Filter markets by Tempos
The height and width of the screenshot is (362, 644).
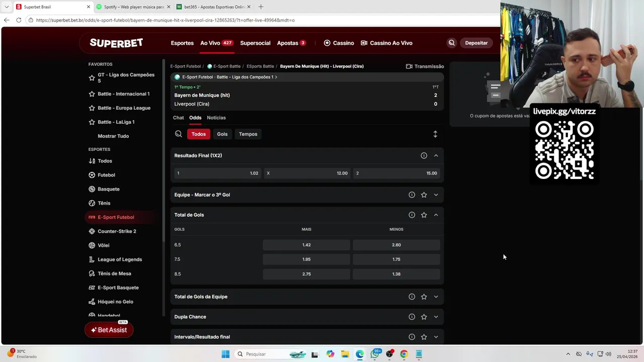point(248,134)
